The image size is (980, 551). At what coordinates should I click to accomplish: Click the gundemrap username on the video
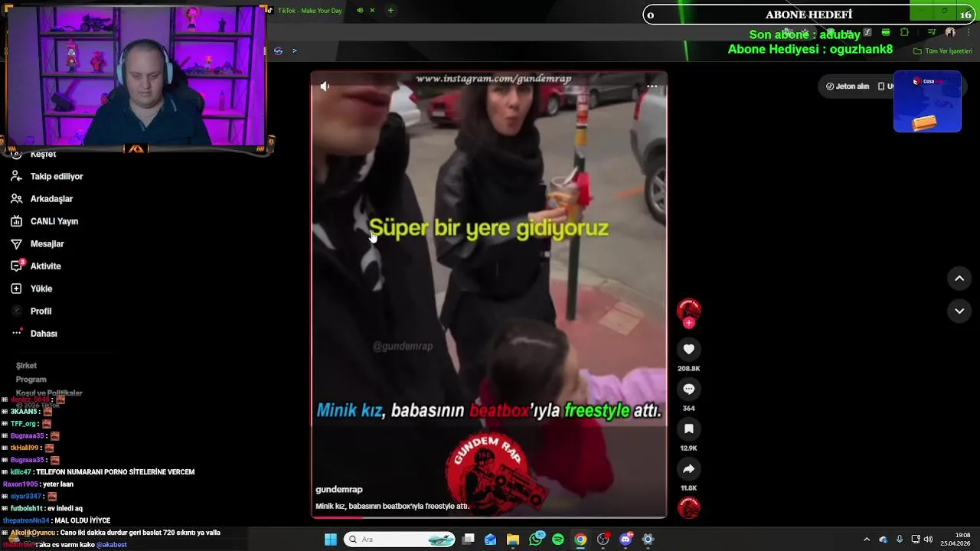339,489
